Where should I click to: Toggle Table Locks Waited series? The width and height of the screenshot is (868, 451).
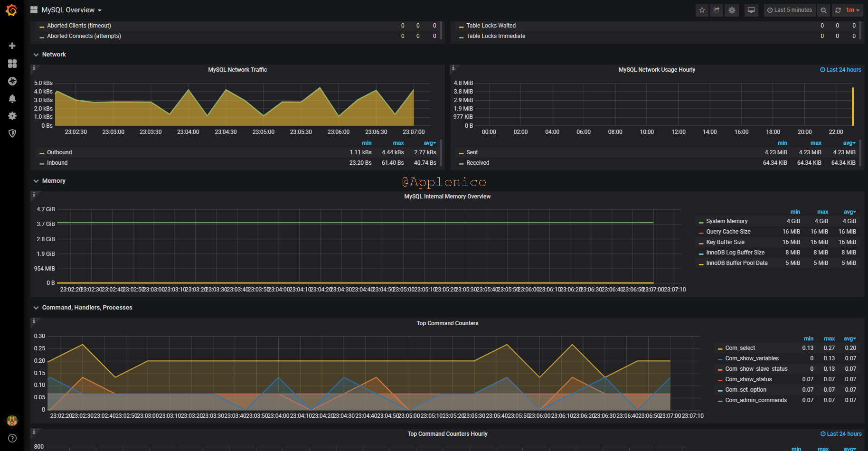click(x=491, y=26)
